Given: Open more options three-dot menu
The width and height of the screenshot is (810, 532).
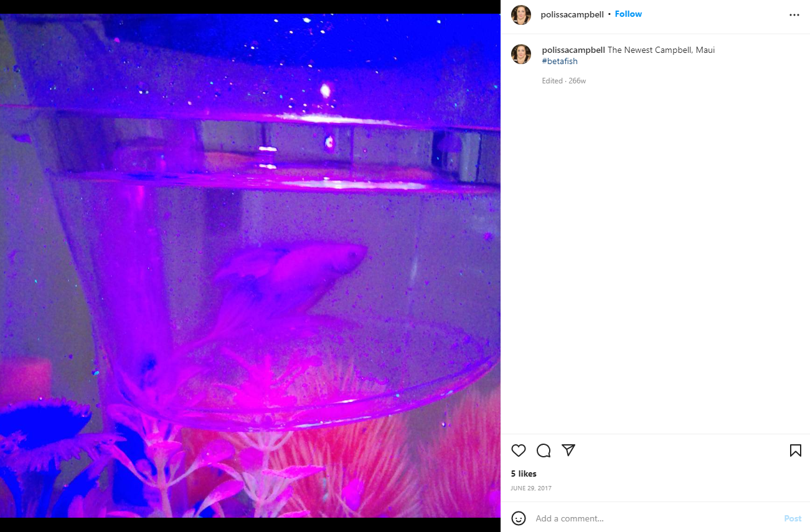Looking at the screenshot, I should point(794,15).
